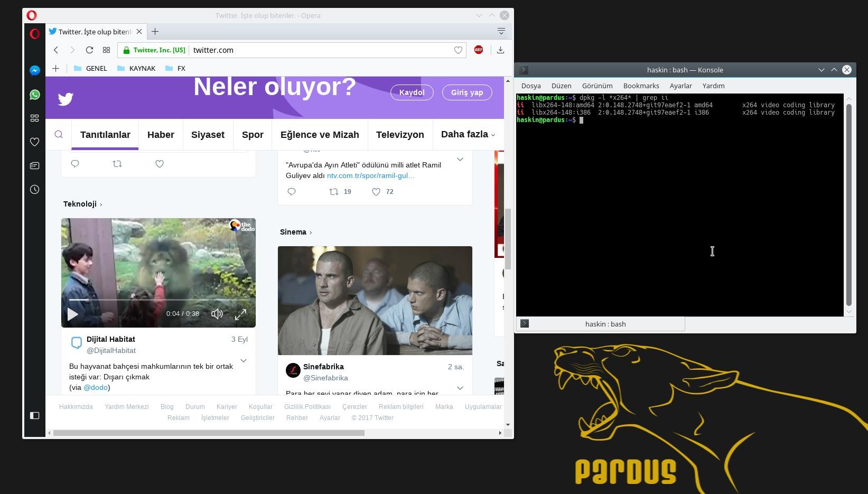868x494 pixels.
Task: Open the Adblock Plus extension icon
Action: pos(479,50)
